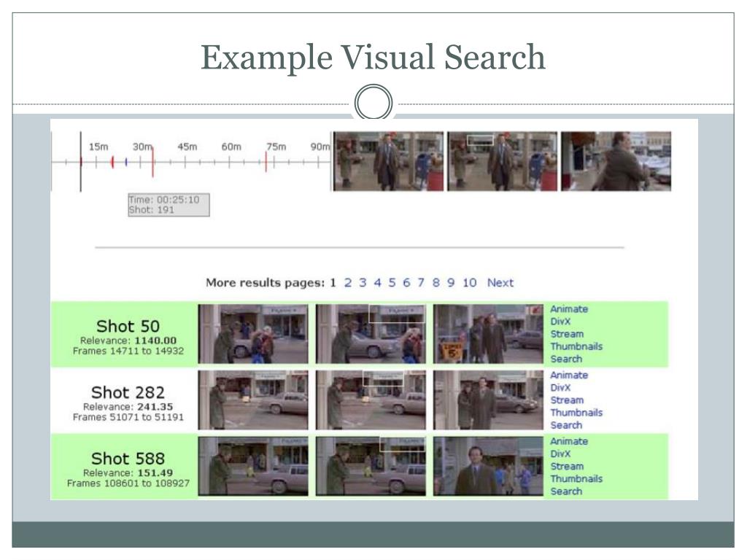View Thumbnails for Shot 50
This screenshot has height=560, width=747.
pos(576,346)
